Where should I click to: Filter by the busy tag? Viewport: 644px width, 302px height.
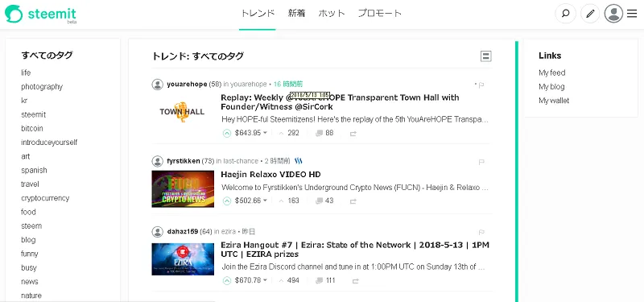pos(29,268)
